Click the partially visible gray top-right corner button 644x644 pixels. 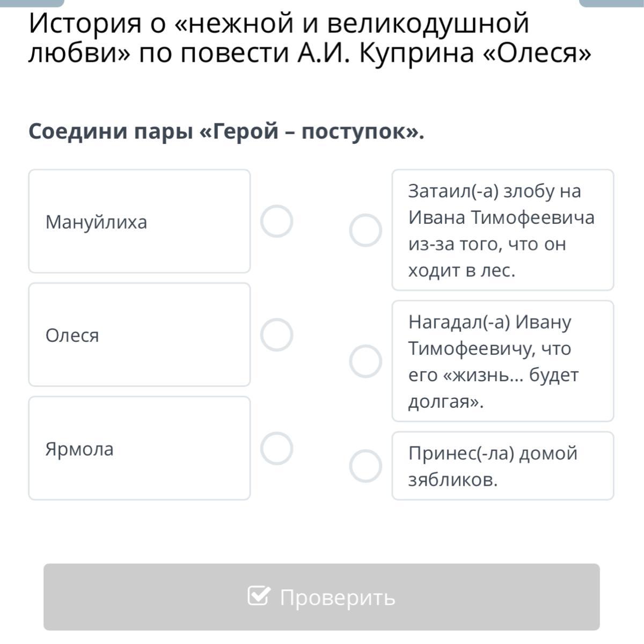click(612, 3)
